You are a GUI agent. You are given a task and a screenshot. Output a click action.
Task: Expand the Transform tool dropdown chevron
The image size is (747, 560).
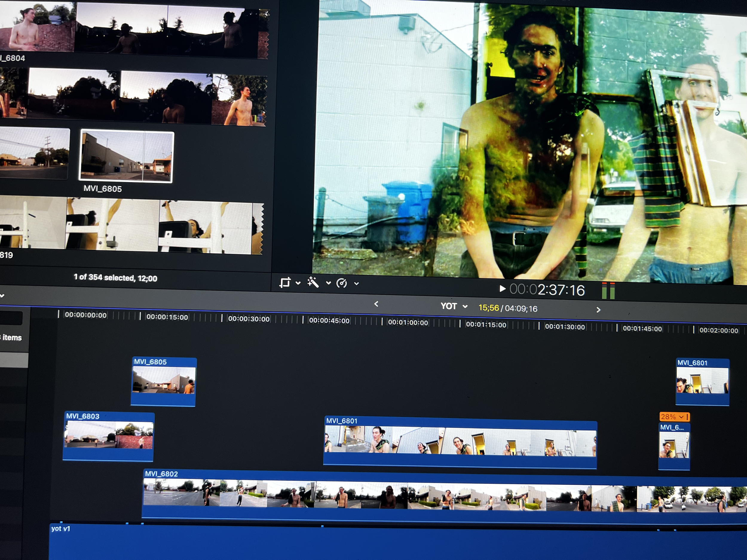298,283
